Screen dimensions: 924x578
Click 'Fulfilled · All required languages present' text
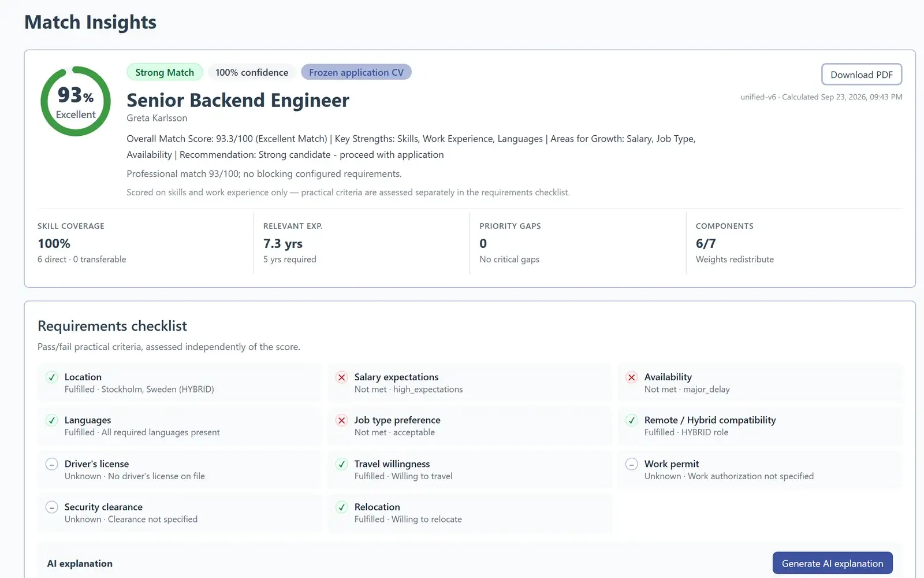[142, 432]
